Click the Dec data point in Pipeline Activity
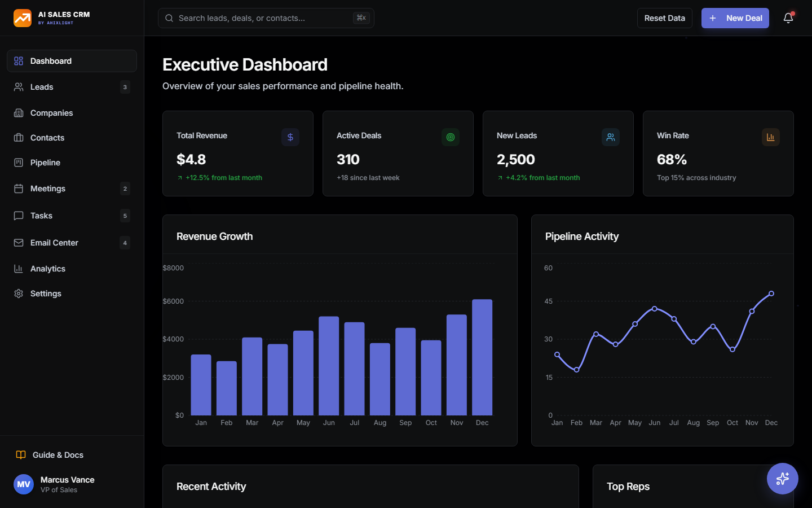This screenshot has width=812, height=508. 771,294
